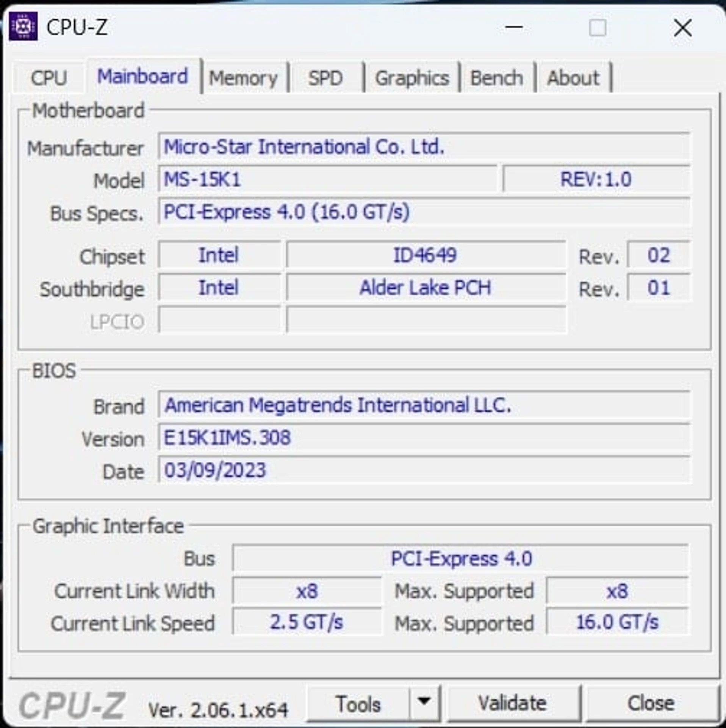Click the Tools button
The image size is (726, 728).
(x=358, y=704)
